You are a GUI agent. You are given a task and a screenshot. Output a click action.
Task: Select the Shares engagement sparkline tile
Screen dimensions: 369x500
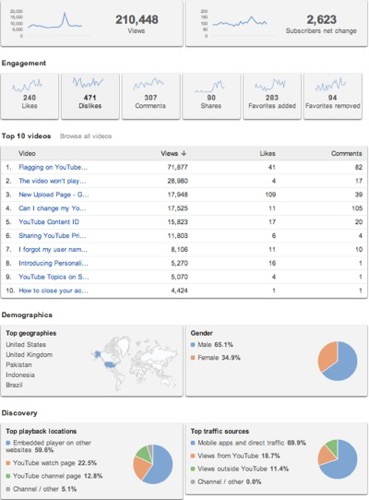(211, 96)
